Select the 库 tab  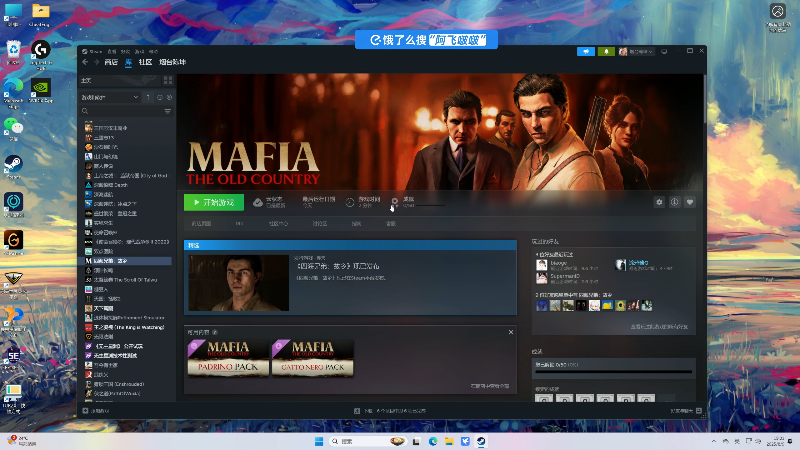(129, 62)
